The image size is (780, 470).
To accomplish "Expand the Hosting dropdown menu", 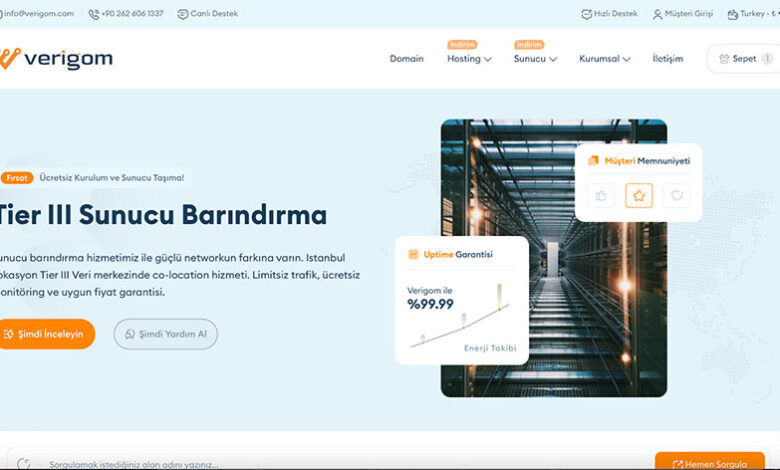I will tap(469, 59).
